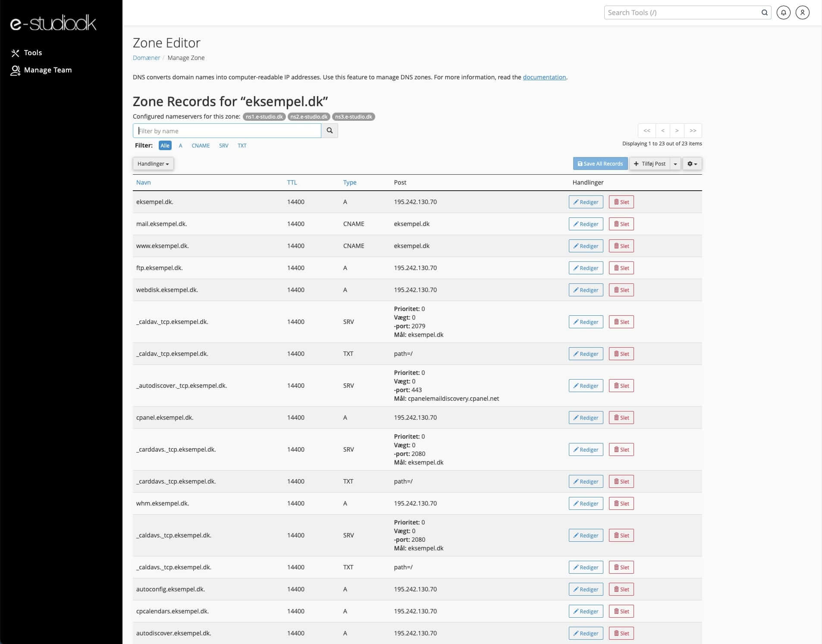Click the ns2.e-studio.dk nameserver badge

coord(309,117)
